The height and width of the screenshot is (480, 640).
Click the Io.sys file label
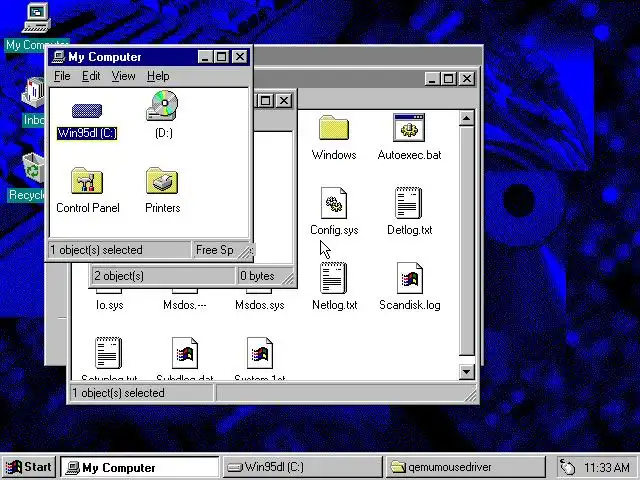(109, 305)
